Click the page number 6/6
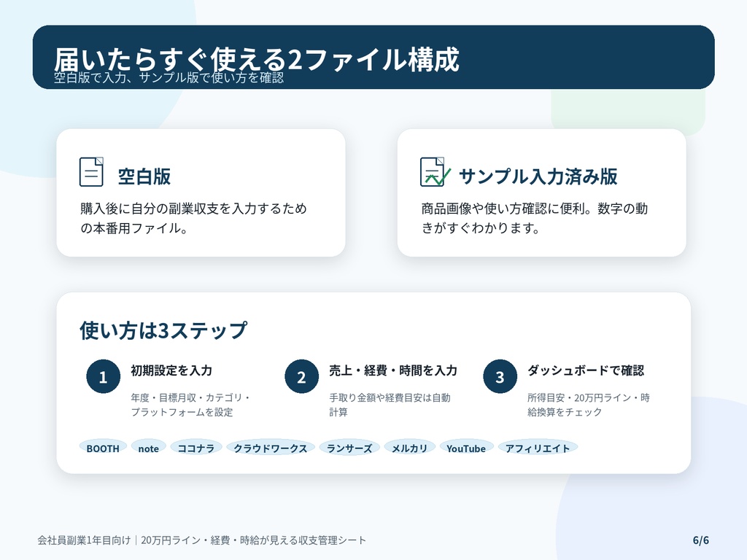 (x=701, y=540)
